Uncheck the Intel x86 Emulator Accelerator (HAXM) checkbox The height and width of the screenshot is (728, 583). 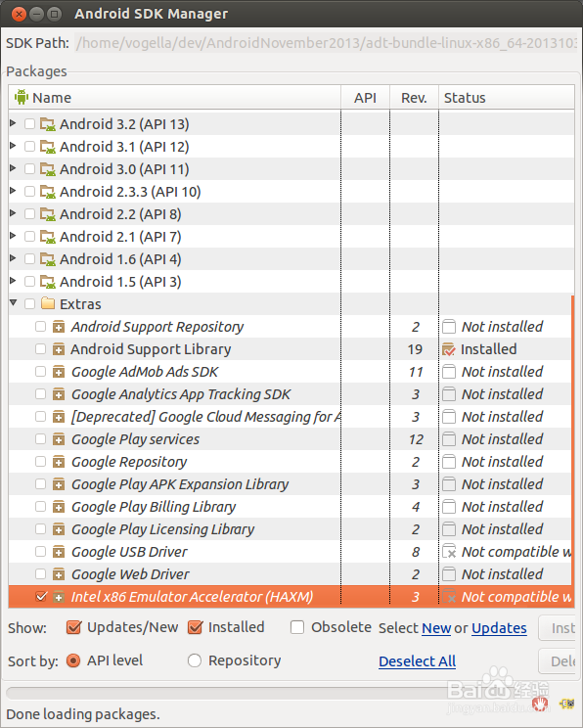(41, 596)
